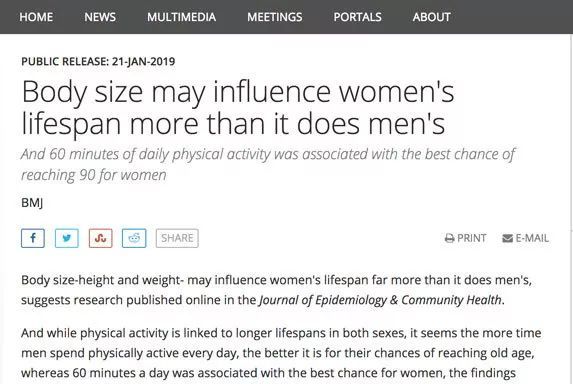Open the HOME menu item

[36, 17]
